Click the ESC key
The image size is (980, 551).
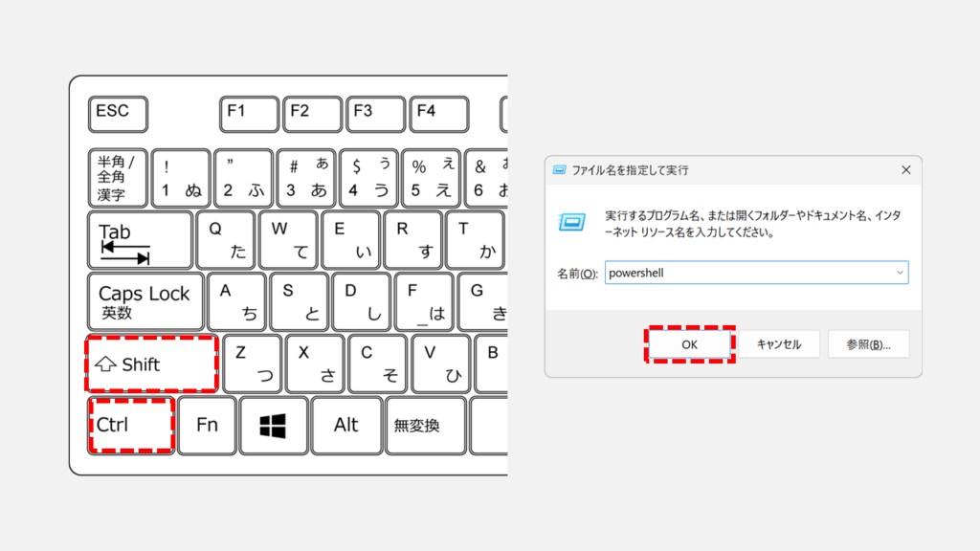click(x=118, y=115)
